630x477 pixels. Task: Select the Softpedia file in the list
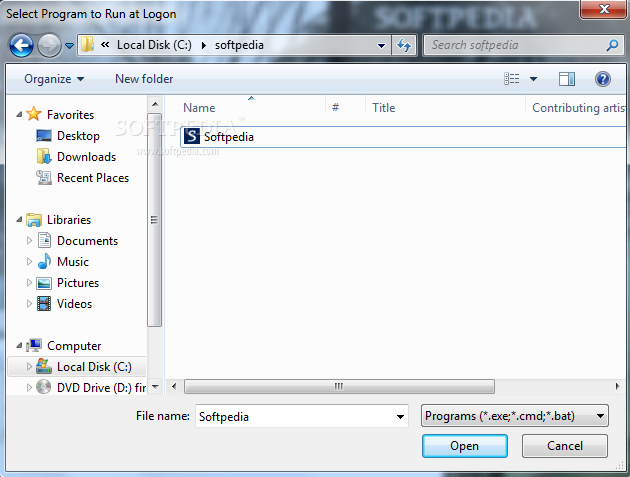tap(403, 137)
